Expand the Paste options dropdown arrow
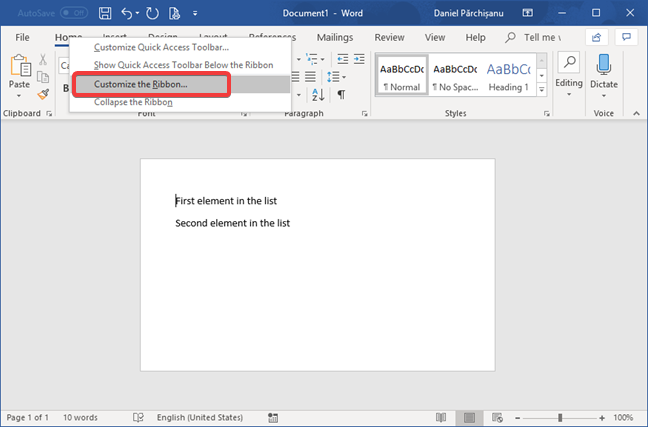648x427 pixels. (x=19, y=96)
